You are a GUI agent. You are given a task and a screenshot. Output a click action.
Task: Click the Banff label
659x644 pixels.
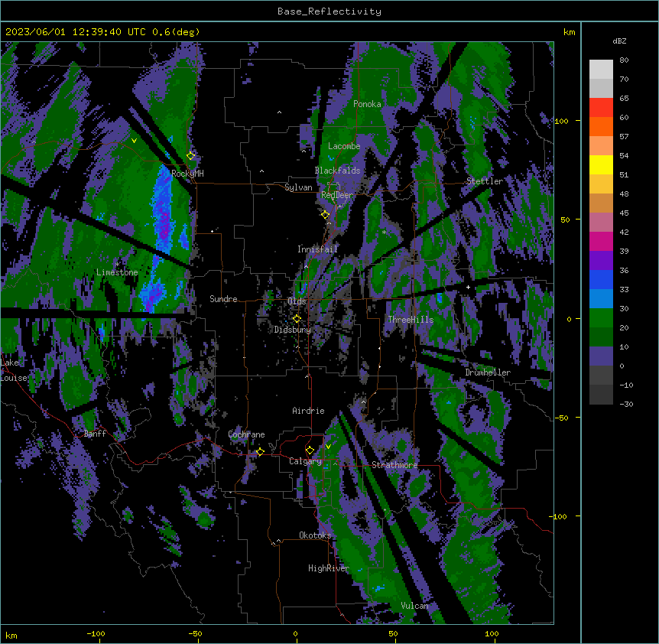[x=95, y=434]
